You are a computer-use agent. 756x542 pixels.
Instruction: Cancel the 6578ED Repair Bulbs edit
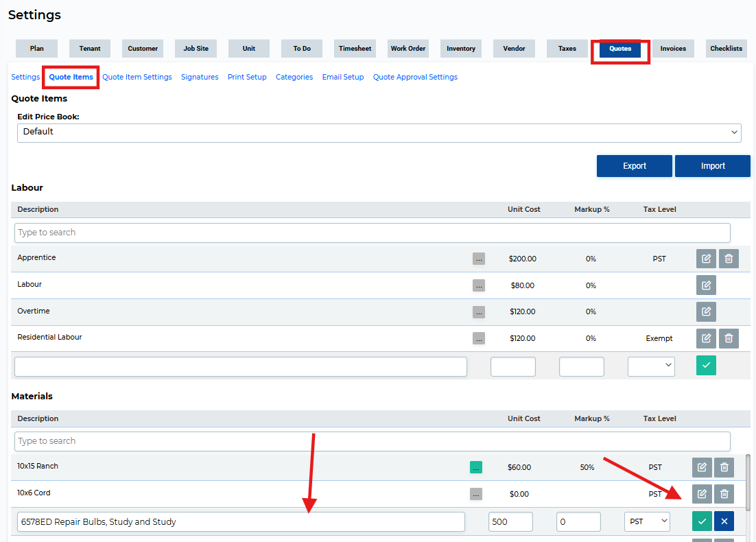(724, 521)
